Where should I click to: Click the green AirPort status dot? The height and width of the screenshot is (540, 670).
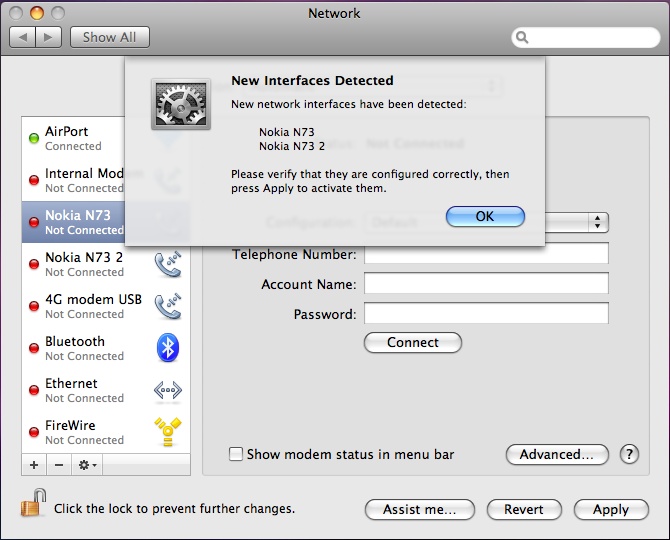(x=34, y=138)
